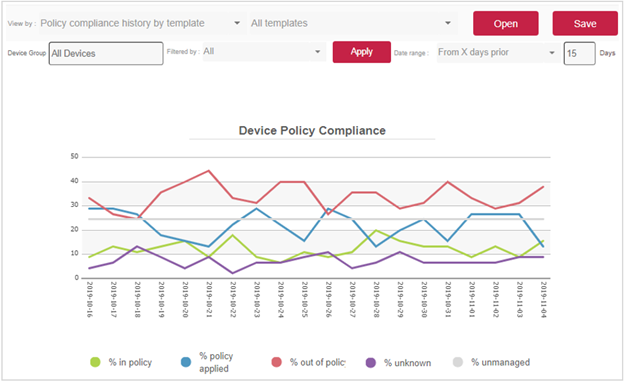Focus the All Devices device group field
This screenshot has height=382, width=624.
click(x=106, y=53)
